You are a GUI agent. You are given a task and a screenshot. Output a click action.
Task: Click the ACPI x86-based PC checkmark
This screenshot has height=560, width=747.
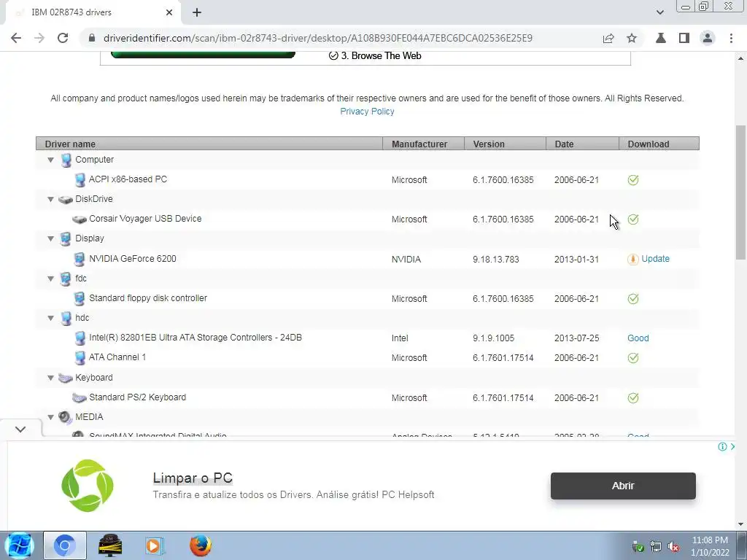pos(633,180)
